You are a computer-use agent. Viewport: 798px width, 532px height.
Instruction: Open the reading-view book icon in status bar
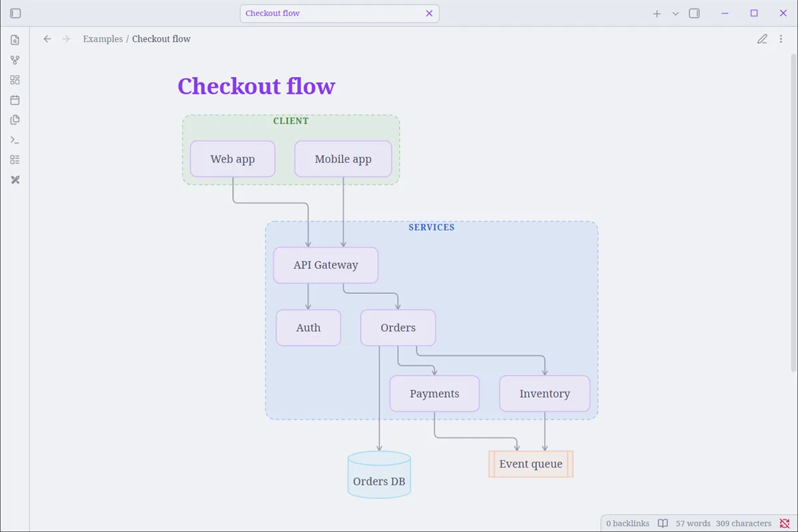(x=663, y=523)
